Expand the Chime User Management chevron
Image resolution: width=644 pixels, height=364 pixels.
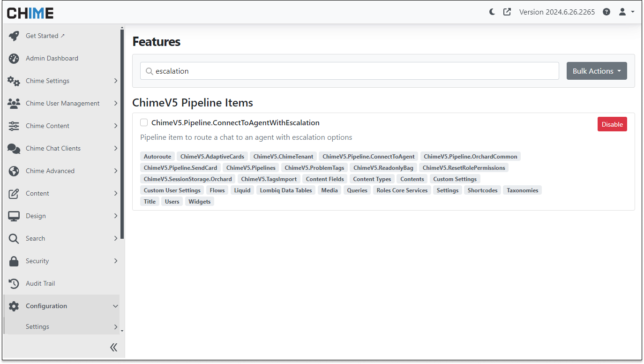116,103
